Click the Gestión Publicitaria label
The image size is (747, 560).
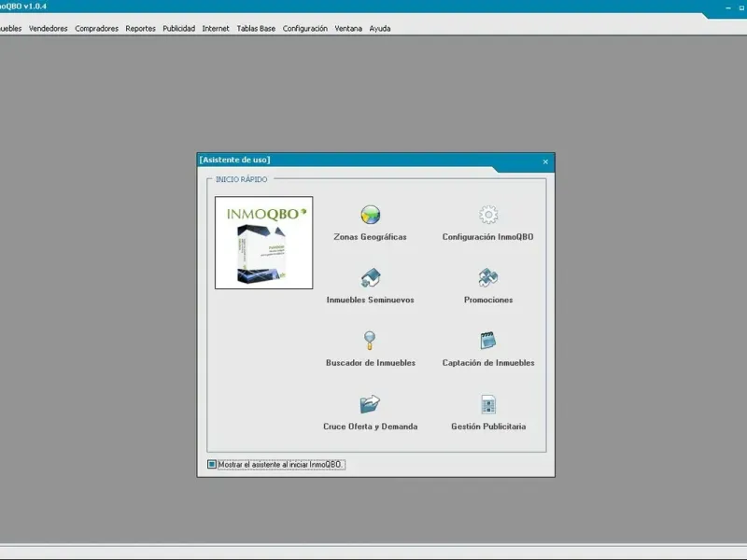(x=488, y=427)
